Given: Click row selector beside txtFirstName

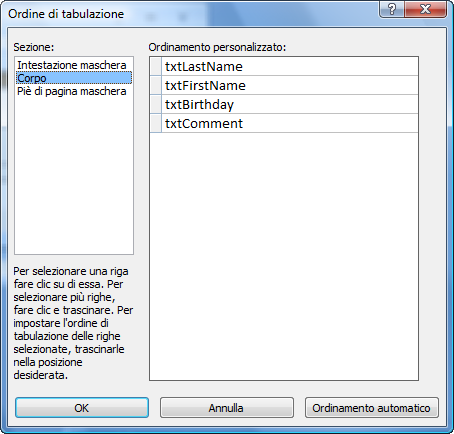Looking at the screenshot, I should coord(156,85).
